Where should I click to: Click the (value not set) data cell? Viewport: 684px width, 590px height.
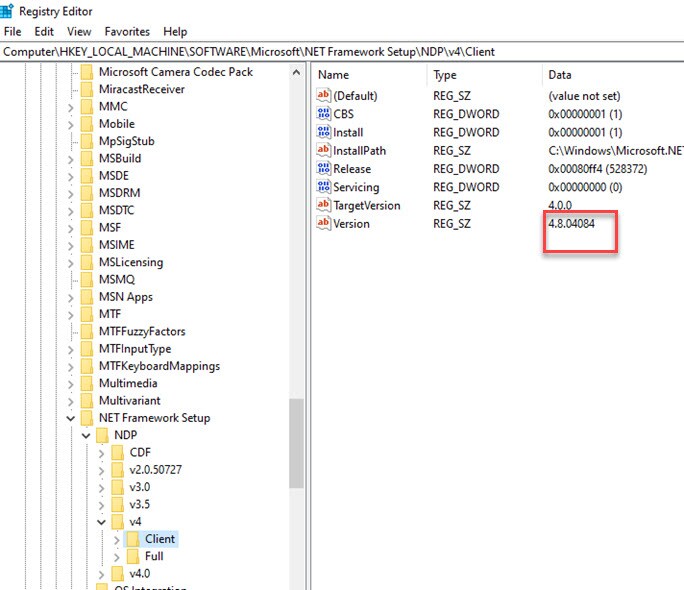click(x=584, y=96)
